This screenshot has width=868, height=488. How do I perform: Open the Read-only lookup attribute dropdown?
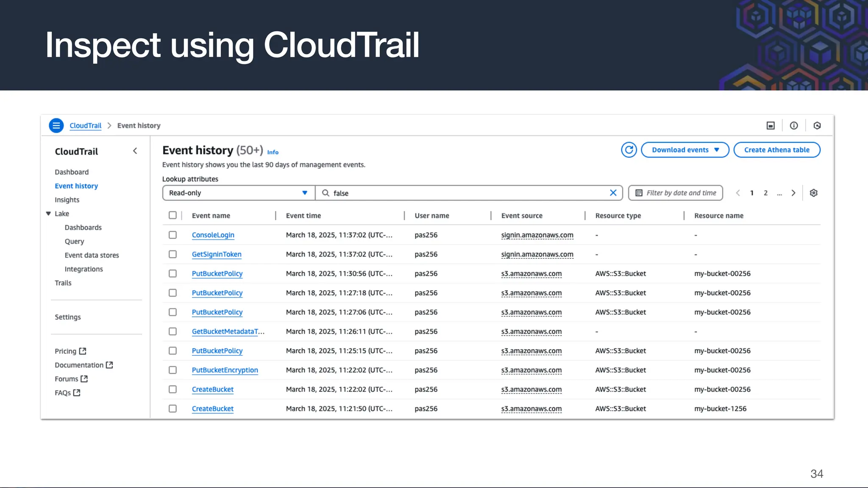[239, 193]
